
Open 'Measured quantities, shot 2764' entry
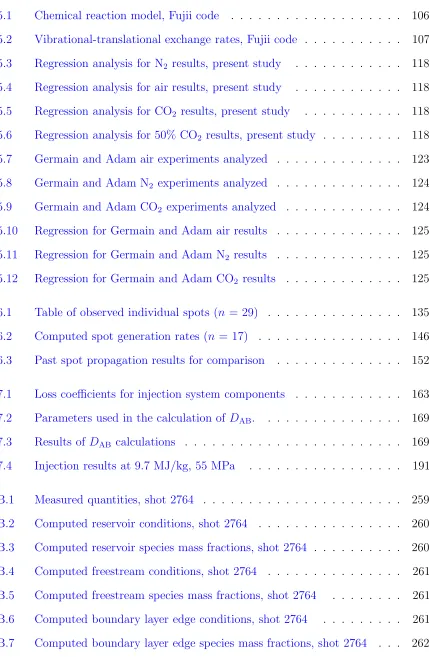pos(114,500)
